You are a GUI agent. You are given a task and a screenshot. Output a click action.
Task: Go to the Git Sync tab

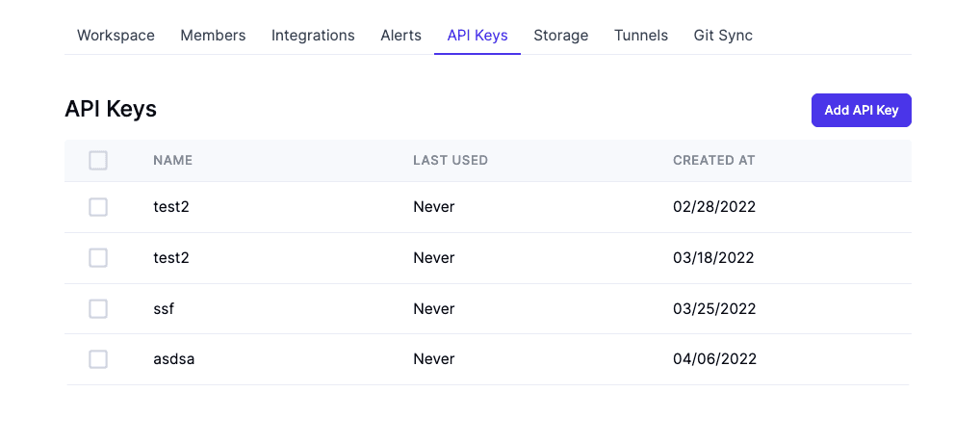(723, 36)
